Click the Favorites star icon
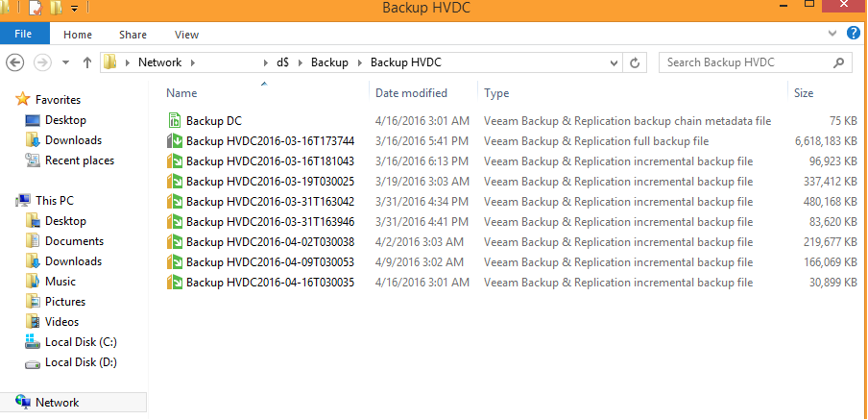This screenshot has width=868, height=420. coord(23,100)
